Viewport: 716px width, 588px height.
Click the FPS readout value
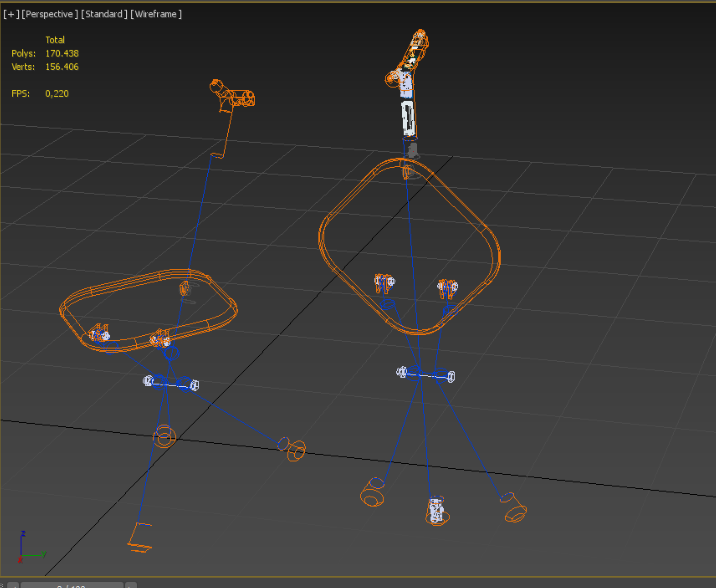(x=57, y=93)
